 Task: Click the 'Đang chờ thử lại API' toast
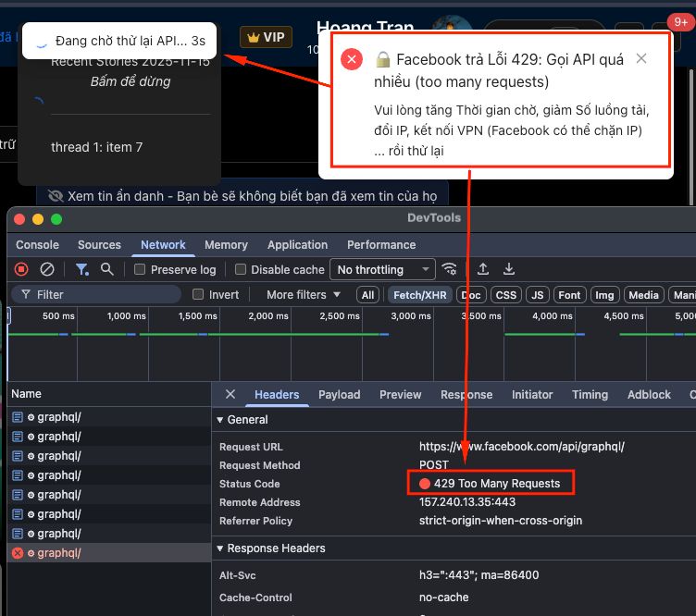tap(119, 41)
